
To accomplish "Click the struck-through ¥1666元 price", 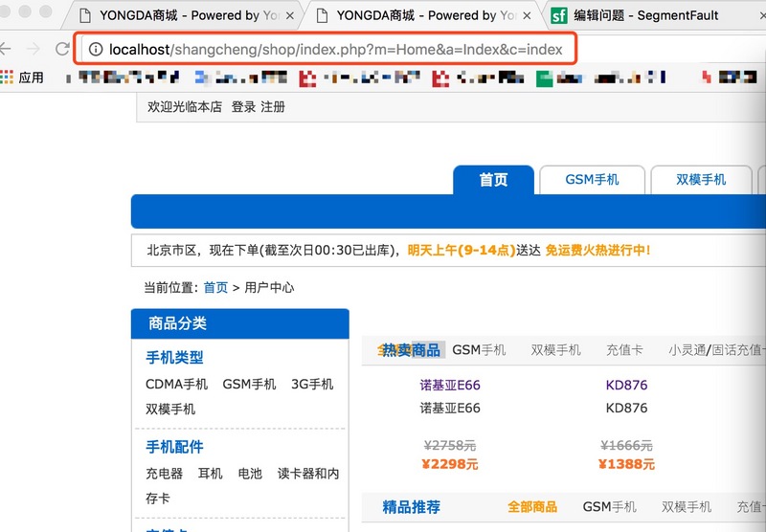I will pyautogui.click(x=626, y=445).
